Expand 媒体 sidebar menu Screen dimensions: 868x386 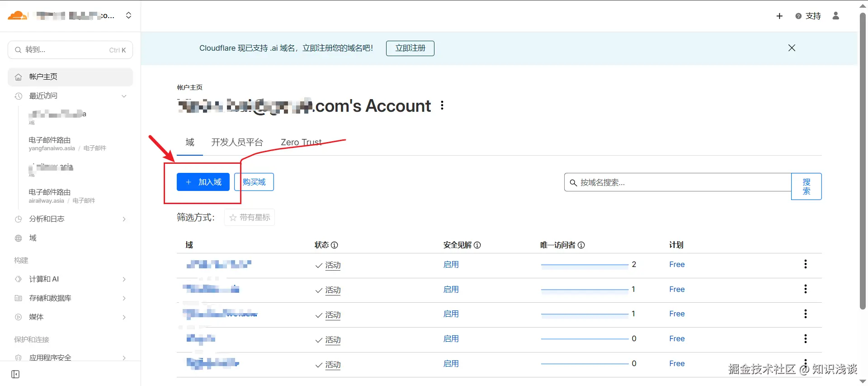[x=70, y=317]
